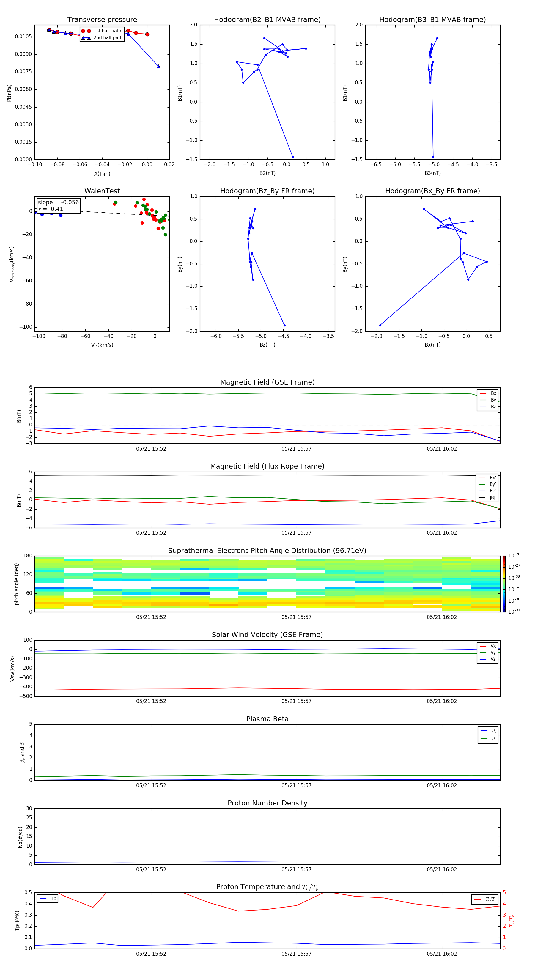Click the "Proton Number Density" panel title
Viewport: 535px width, 980px height.
(x=267, y=803)
